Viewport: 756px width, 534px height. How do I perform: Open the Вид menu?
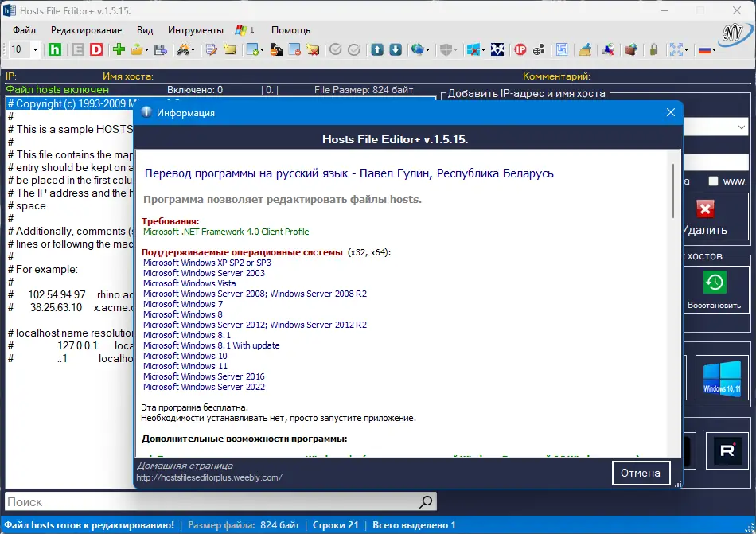[x=145, y=30]
